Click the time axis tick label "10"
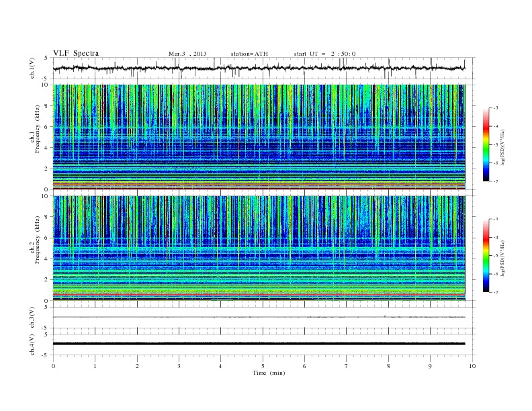The height and width of the screenshot is (411, 532). point(472,366)
